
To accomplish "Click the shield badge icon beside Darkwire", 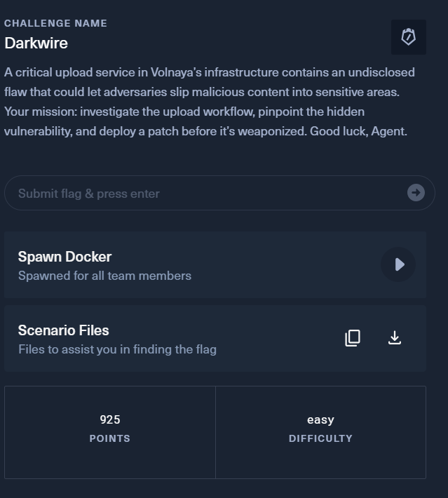I will point(408,37).
